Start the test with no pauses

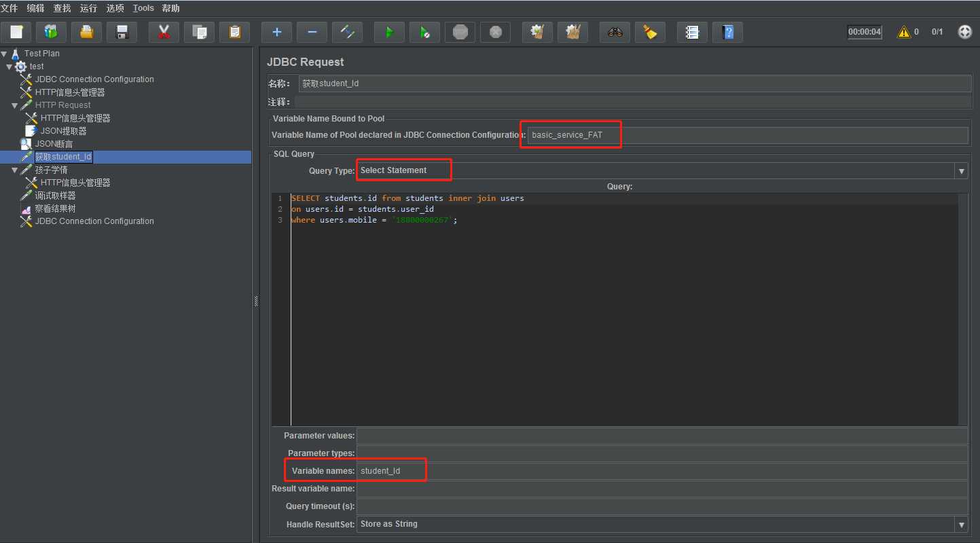click(x=424, y=32)
